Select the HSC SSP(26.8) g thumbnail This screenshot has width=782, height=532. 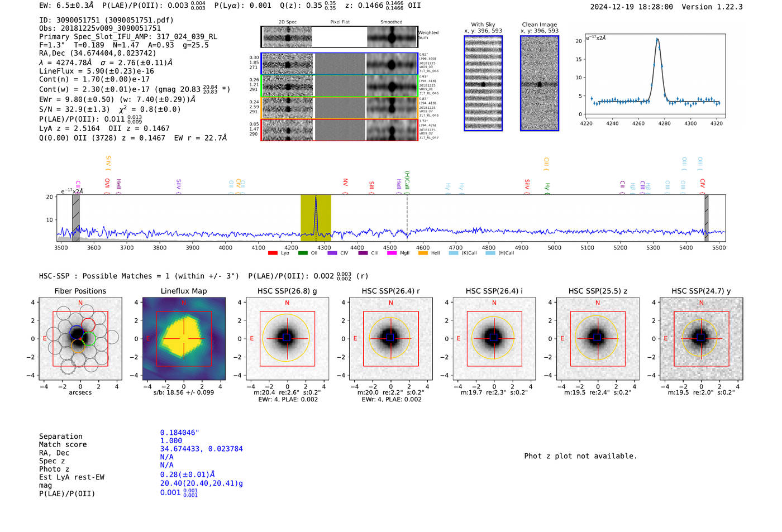click(x=287, y=338)
